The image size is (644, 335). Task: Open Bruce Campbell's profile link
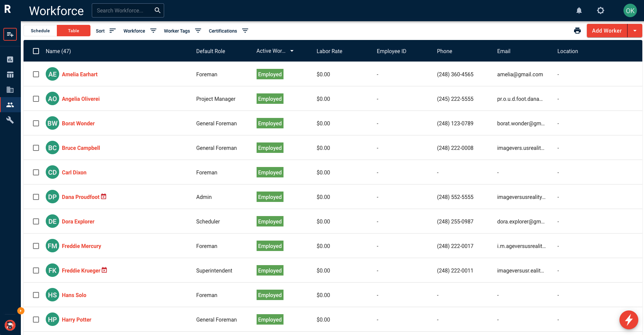pos(81,148)
